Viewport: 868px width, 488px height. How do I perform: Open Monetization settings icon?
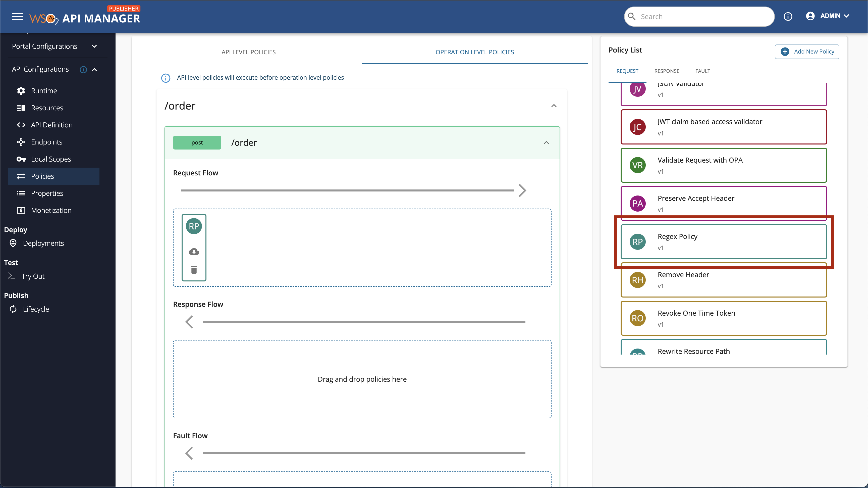21,210
